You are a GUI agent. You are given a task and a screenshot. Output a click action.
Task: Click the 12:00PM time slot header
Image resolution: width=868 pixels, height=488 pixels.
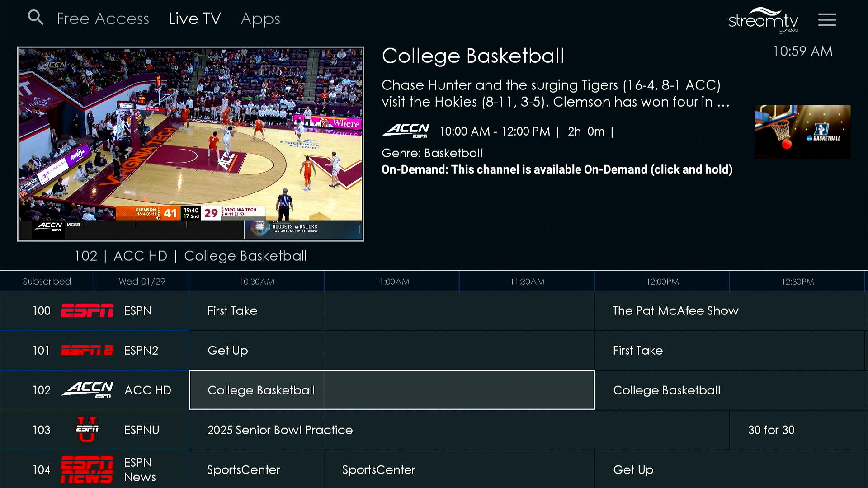662,282
